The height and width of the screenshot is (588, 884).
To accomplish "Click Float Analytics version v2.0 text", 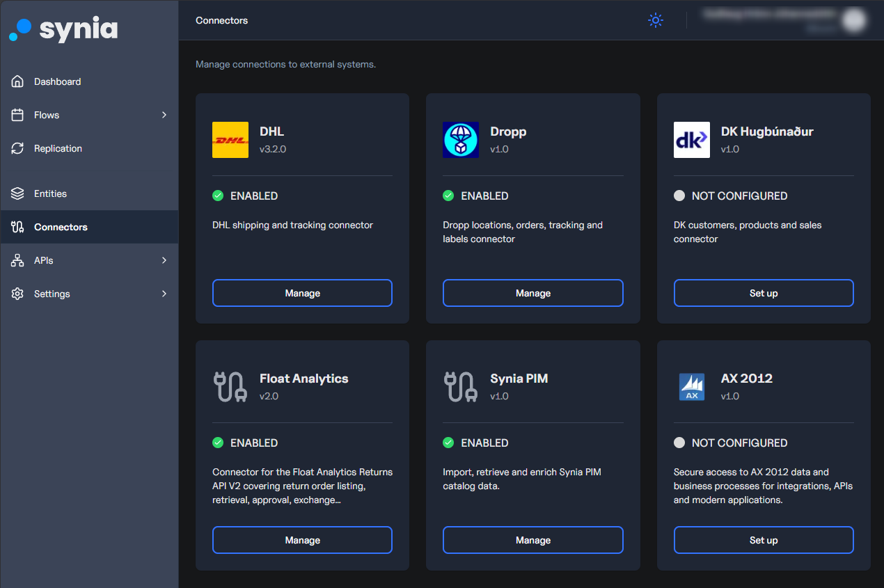I will 269,396.
